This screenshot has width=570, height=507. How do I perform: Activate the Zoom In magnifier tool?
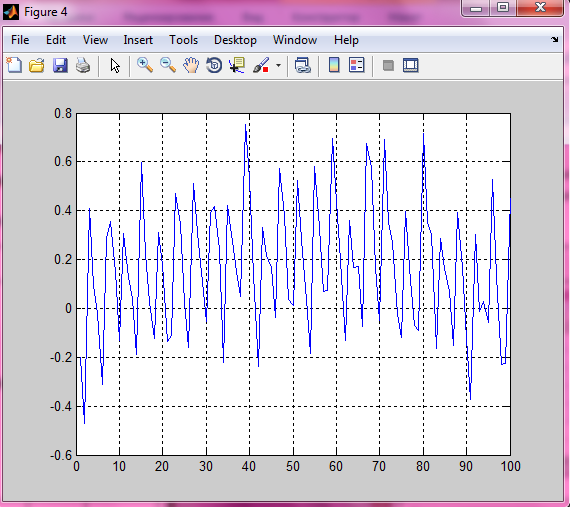145,65
